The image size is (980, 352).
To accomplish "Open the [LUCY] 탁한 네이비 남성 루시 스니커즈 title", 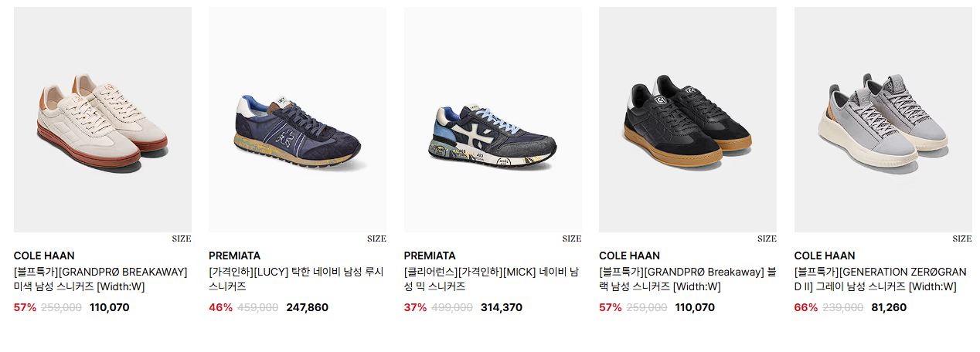I will tap(296, 279).
